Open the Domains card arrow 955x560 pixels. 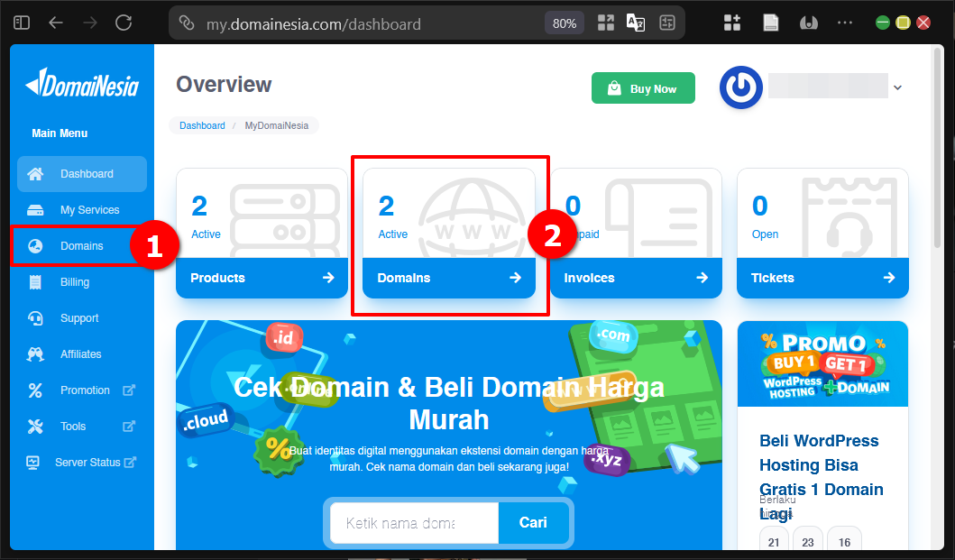pyautogui.click(x=515, y=278)
